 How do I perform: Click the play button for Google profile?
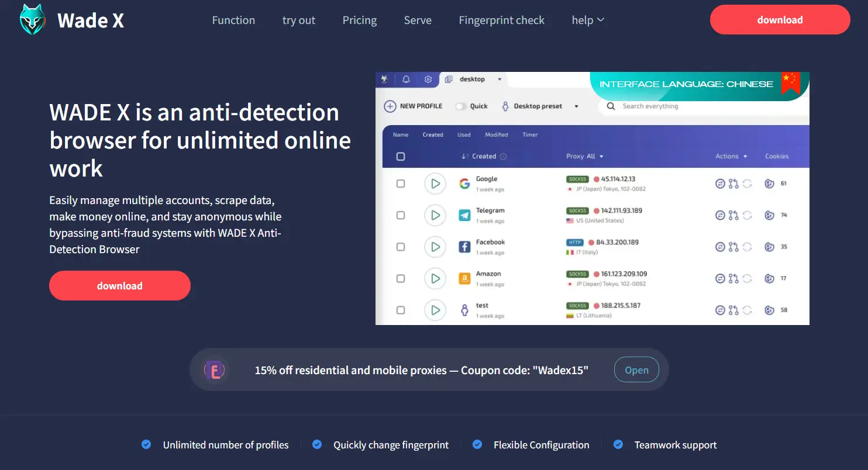(x=435, y=184)
